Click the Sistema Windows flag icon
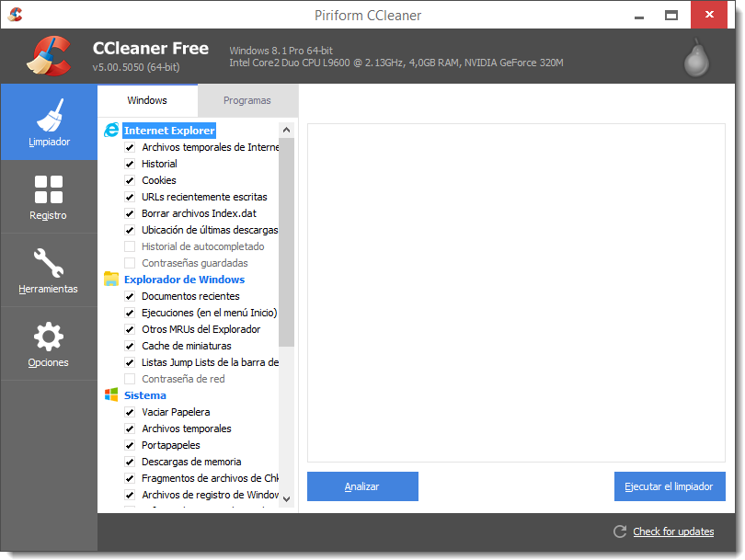Viewport: 745px width, 560px height. (111, 394)
